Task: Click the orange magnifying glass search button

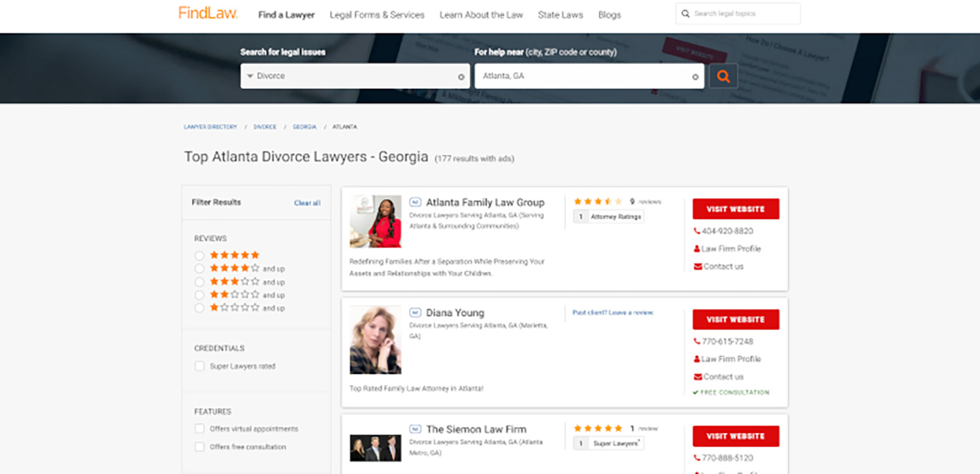Action: tap(723, 76)
